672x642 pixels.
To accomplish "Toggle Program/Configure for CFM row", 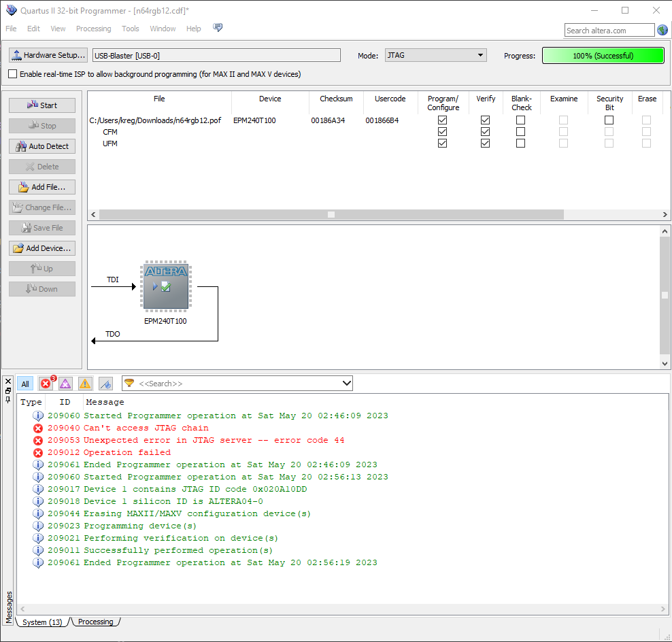I will [x=443, y=131].
